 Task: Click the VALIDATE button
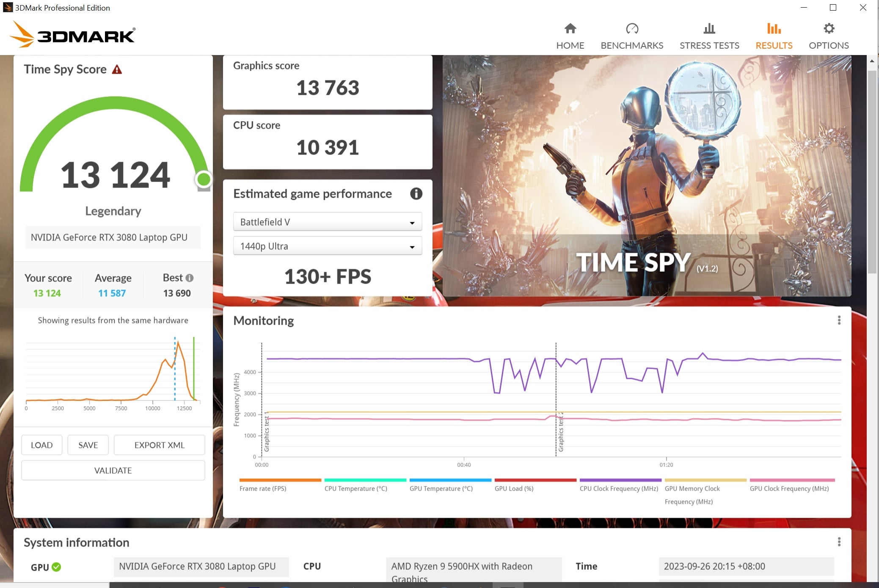point(113,470)
